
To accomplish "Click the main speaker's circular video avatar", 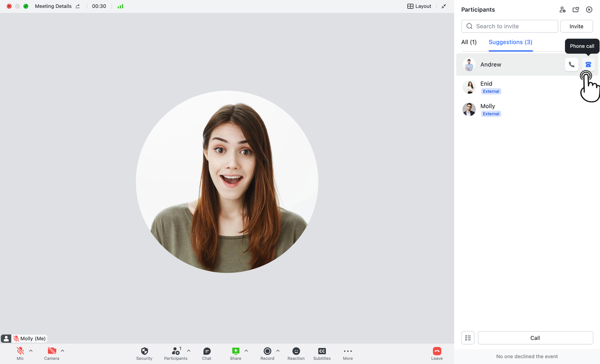I will click(227, 182).
